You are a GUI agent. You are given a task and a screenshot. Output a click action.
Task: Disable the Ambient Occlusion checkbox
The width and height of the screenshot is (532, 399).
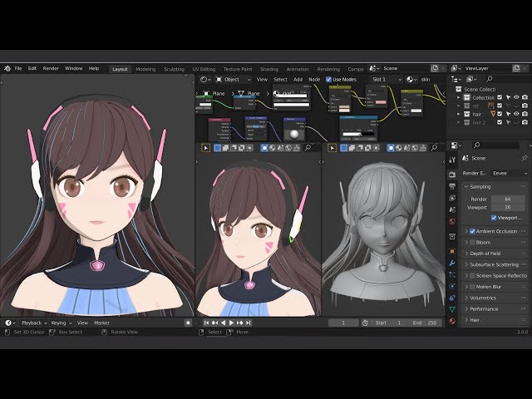[472, 231]
